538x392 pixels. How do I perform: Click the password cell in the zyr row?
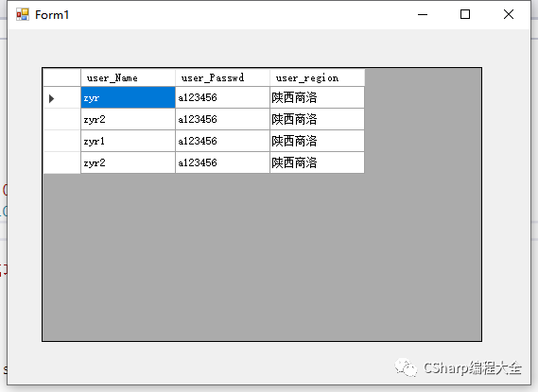[222, 97]
